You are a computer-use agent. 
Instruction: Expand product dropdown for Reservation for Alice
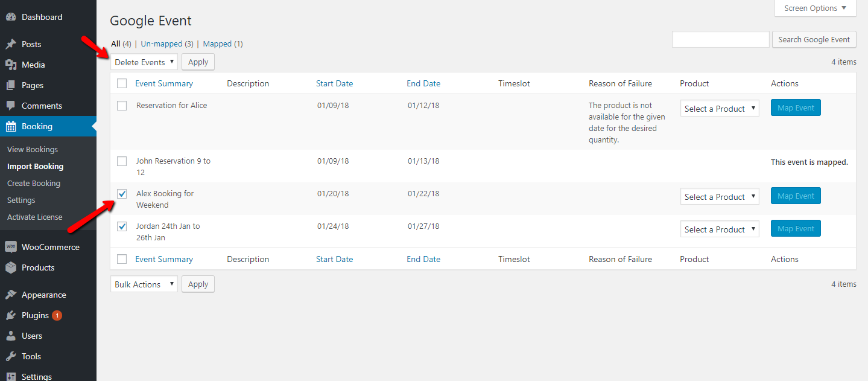719,109
